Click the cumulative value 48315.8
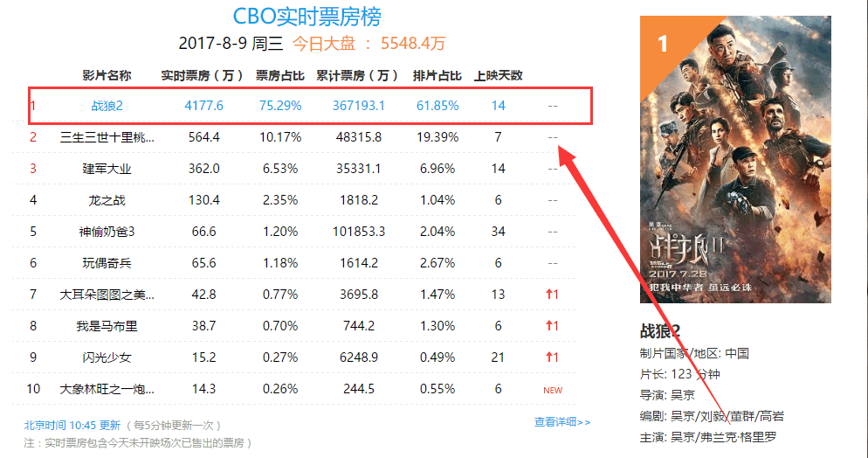Viewport: 868px width, 458px height. click(359, 137)
